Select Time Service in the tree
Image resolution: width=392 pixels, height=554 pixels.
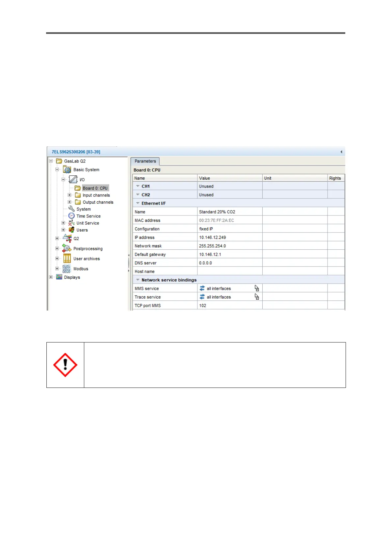point(89,216)
